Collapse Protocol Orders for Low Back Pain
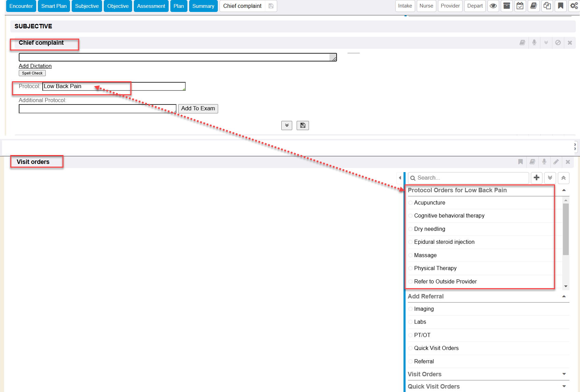Image resolution: width=580 pixels, height=392 pixels. pos(564,190)
